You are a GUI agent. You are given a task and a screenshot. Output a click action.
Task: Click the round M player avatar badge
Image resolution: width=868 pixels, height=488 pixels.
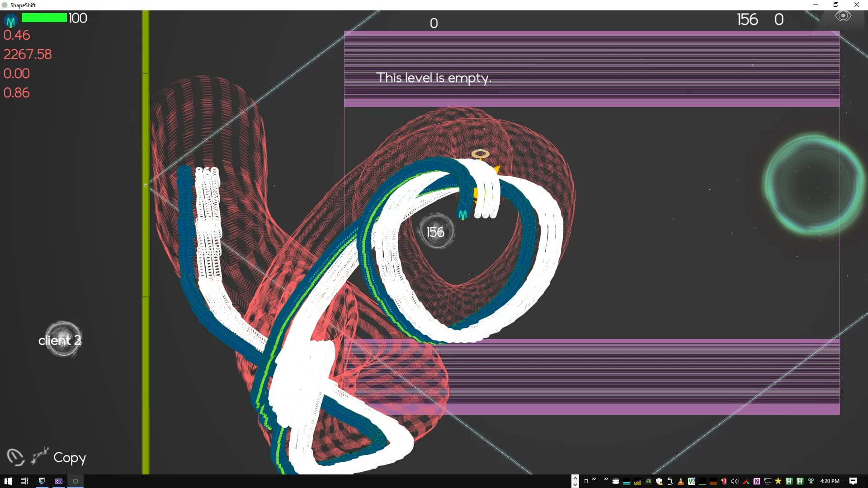(x=10, y=21)
